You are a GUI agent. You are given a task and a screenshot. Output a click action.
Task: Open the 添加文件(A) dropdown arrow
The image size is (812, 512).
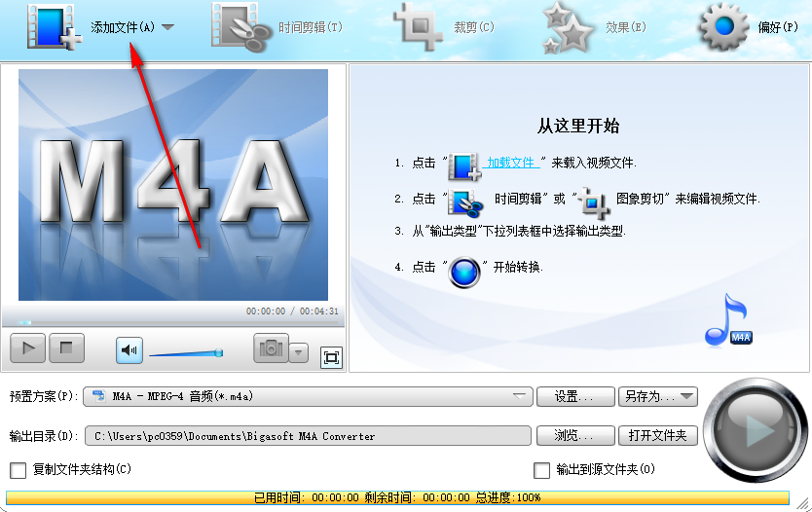coord(167,27)
